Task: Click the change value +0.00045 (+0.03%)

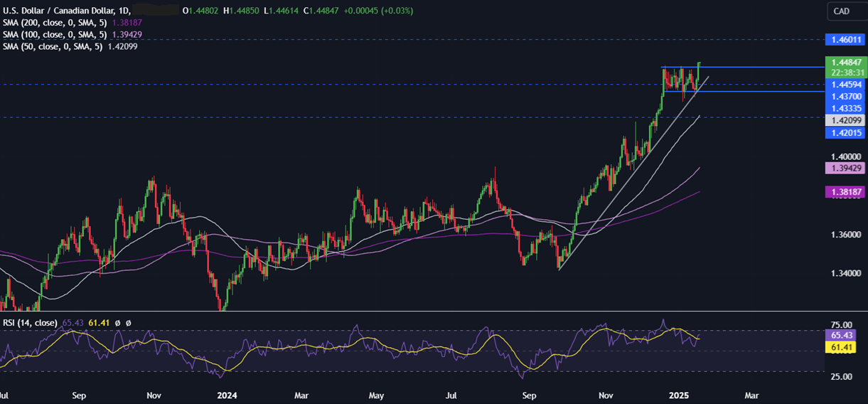Action: 379,11
